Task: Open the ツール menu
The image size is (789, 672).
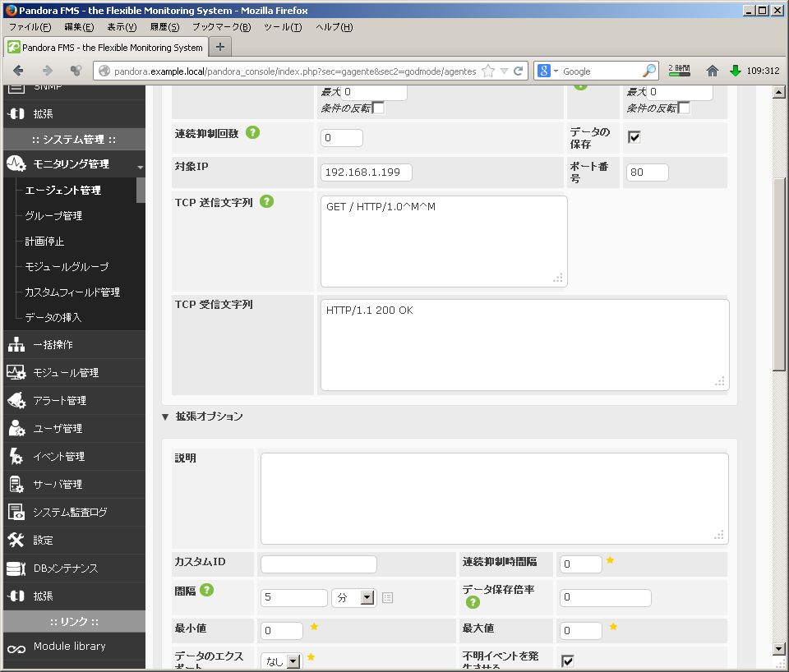Action: [x=283, y=27]
